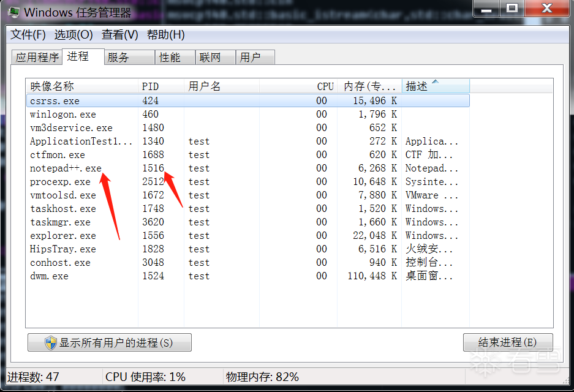Click the CTF 加... description cell

[x=429, y=155]
